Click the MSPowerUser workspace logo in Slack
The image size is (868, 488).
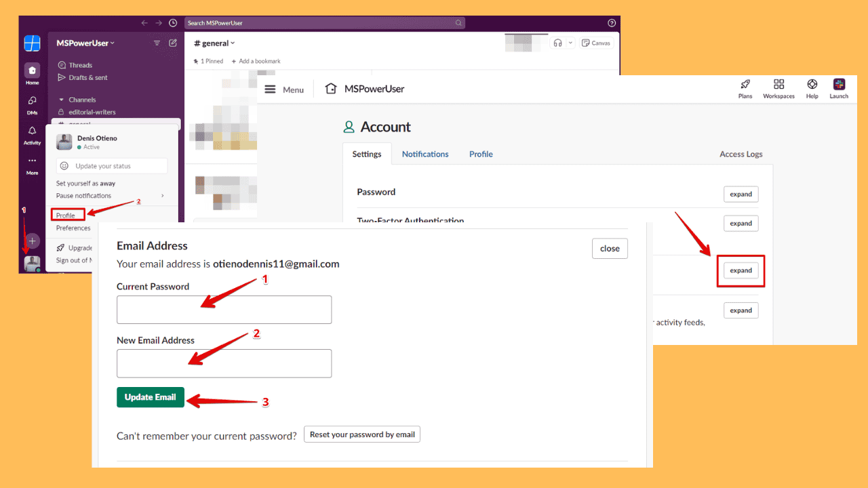coord(32,43)
